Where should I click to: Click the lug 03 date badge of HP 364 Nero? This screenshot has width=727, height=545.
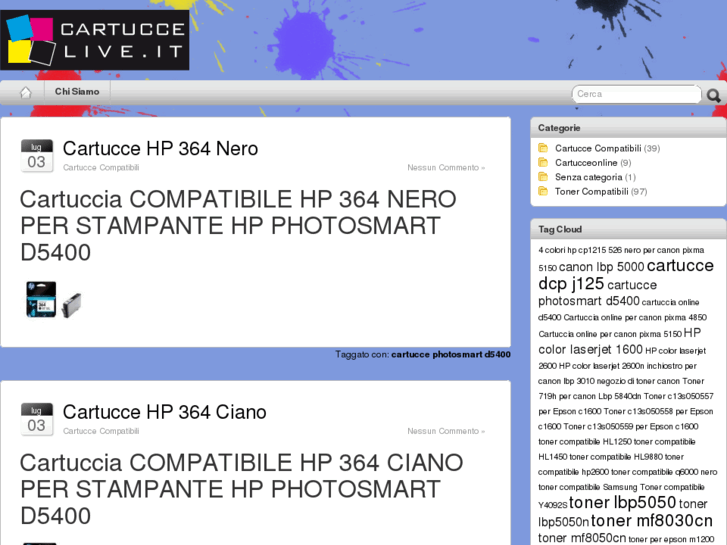click(37, 156)
